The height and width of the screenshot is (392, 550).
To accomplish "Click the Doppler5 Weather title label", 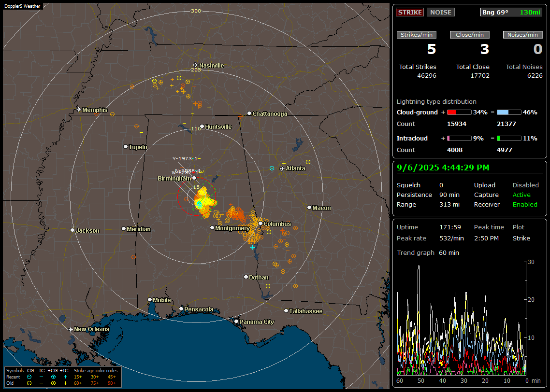I will coord(22,6).
